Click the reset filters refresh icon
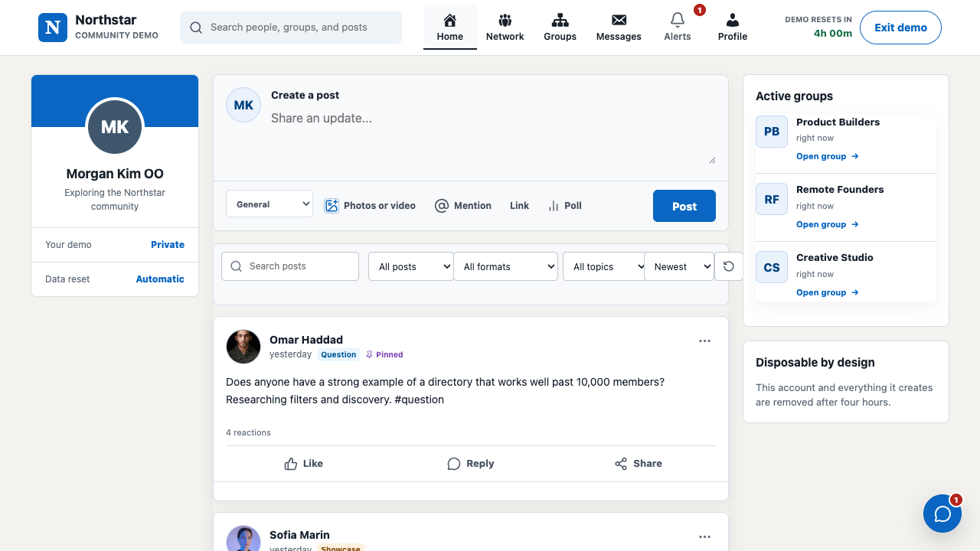Screen dimensions: 980x551 [729, 266]
